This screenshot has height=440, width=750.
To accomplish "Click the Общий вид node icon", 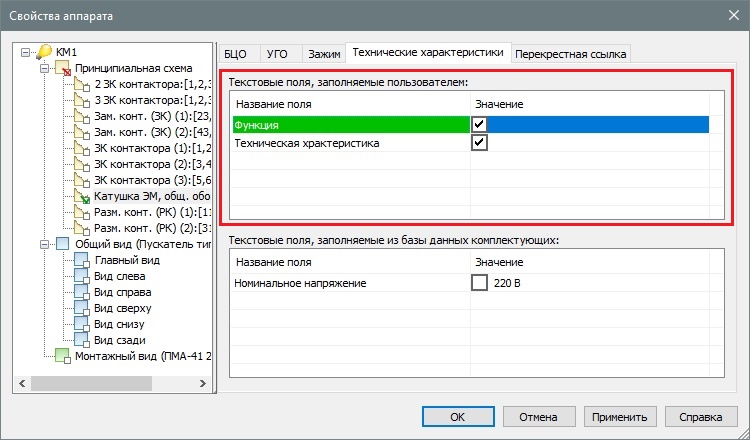I will pyautogui.click(x=63, y=244).
